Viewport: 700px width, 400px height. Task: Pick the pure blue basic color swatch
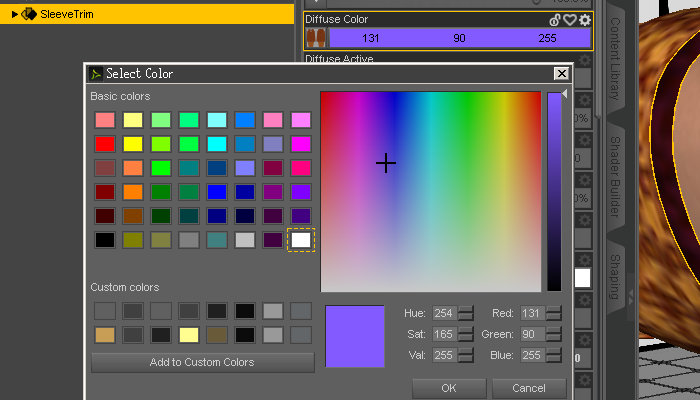tap(217, 192)
